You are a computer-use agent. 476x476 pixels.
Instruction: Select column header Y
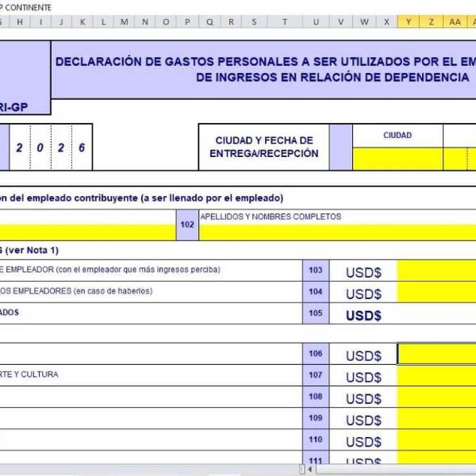pyautogui.click(x=409, y=21)
